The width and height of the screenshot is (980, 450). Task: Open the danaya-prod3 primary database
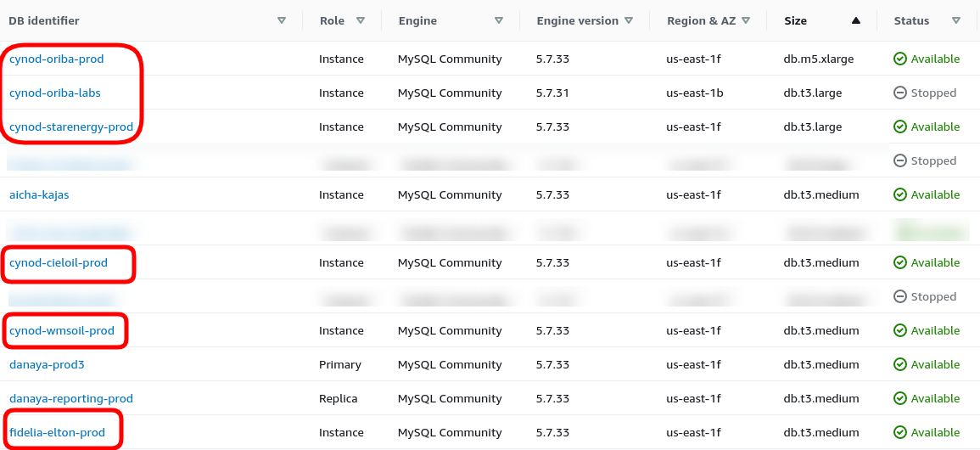coord(47,365)
